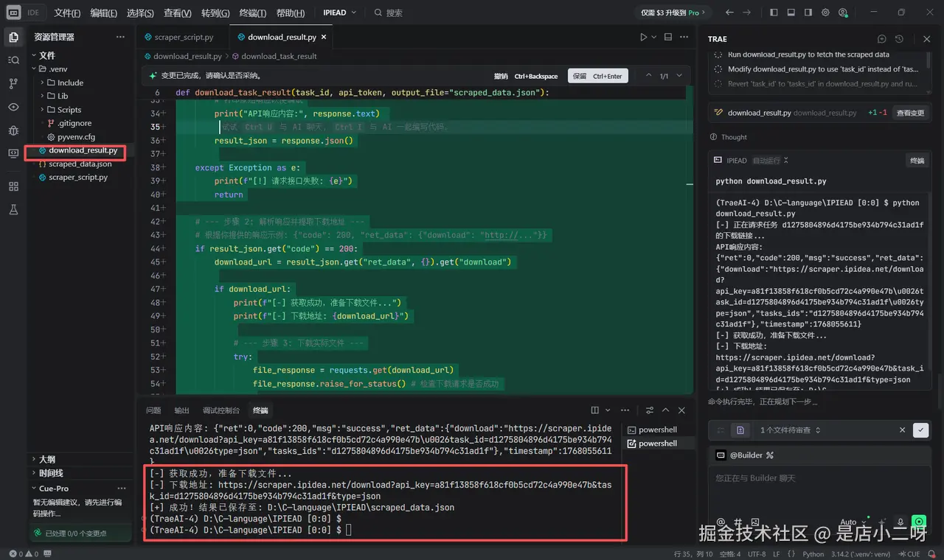Open the IPIEAD project dropdown

click(x=339, y=13)
